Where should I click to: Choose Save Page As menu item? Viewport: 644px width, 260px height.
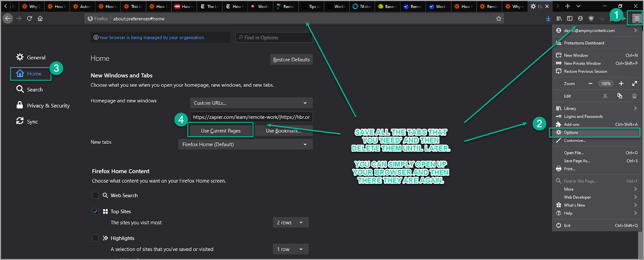[597, 161]
